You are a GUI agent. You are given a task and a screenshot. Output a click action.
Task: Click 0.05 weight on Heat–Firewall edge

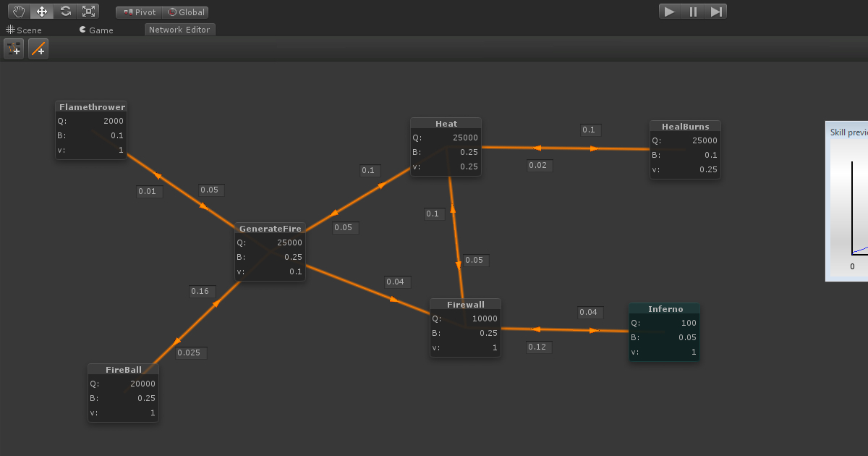pos(477,261)
